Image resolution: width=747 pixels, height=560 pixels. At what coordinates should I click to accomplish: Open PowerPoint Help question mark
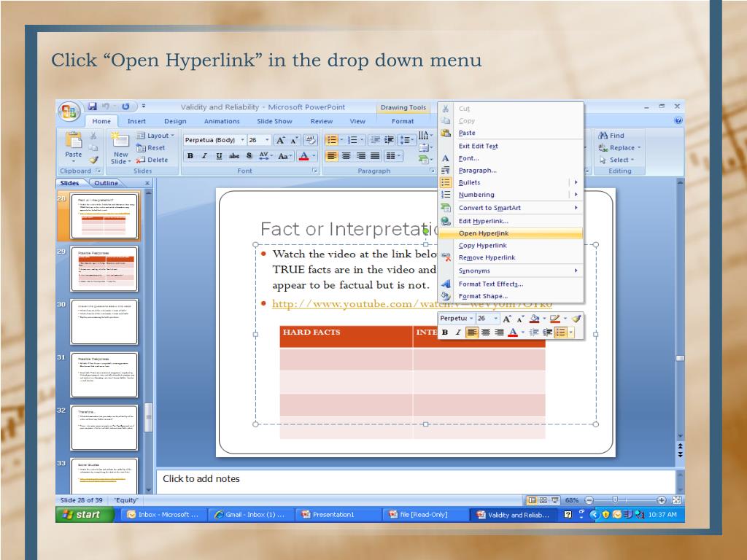678,121
